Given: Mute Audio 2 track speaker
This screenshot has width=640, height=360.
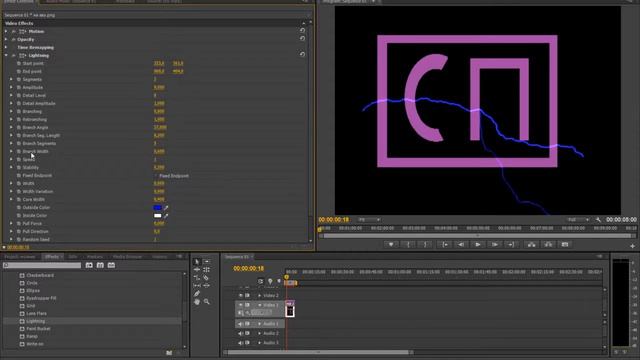Looking at the screenshot, I should point(240,333).
